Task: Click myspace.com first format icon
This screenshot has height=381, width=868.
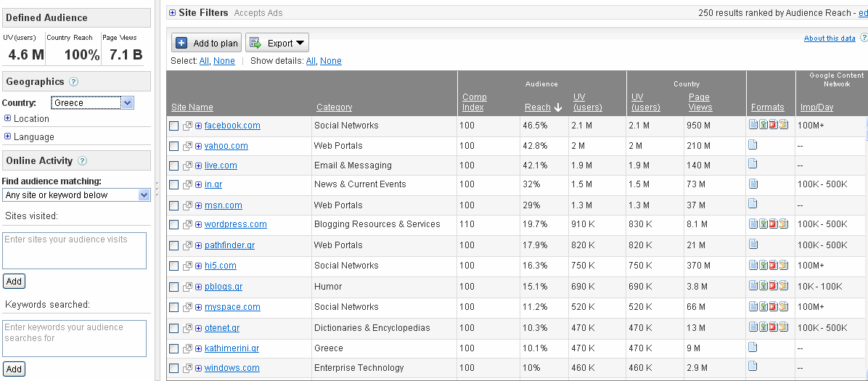Action: coord(753,306)
